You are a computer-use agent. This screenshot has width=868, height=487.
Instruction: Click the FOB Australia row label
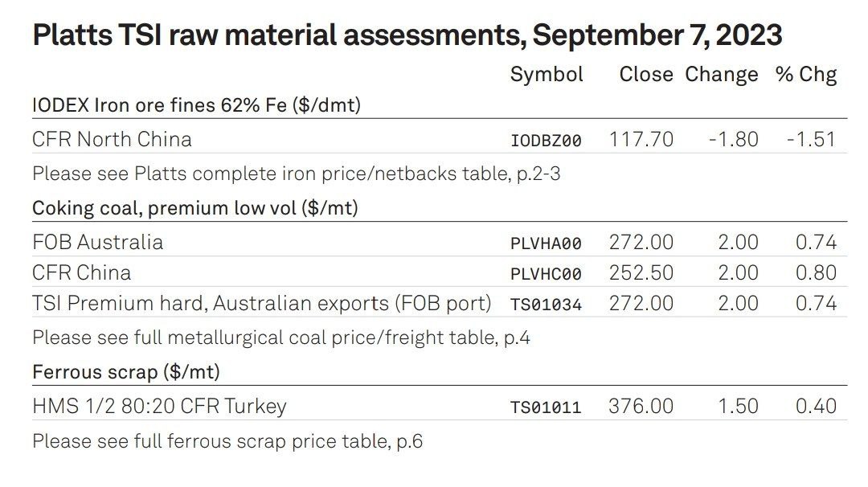(97, 243)
